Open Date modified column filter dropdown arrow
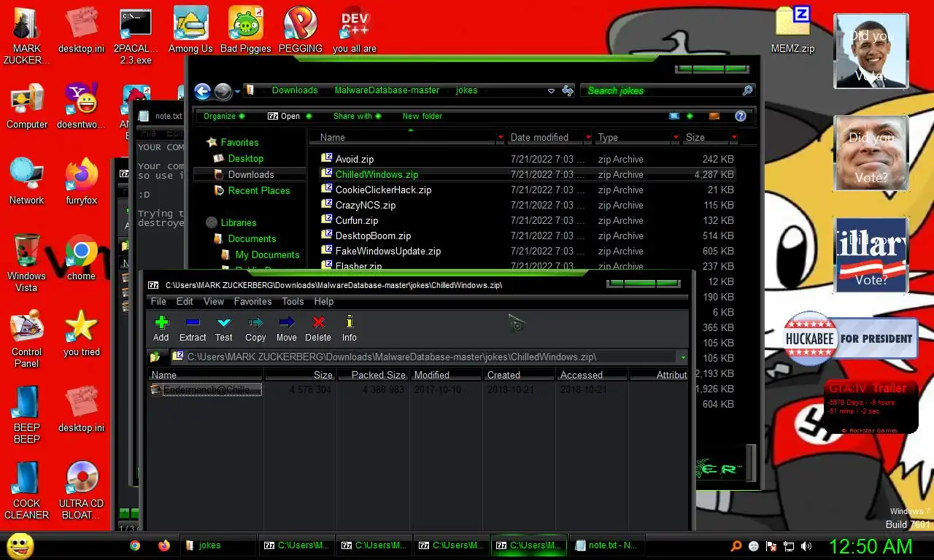The width and height of the screenshot is (934, 560). click(x=588, y=137)
